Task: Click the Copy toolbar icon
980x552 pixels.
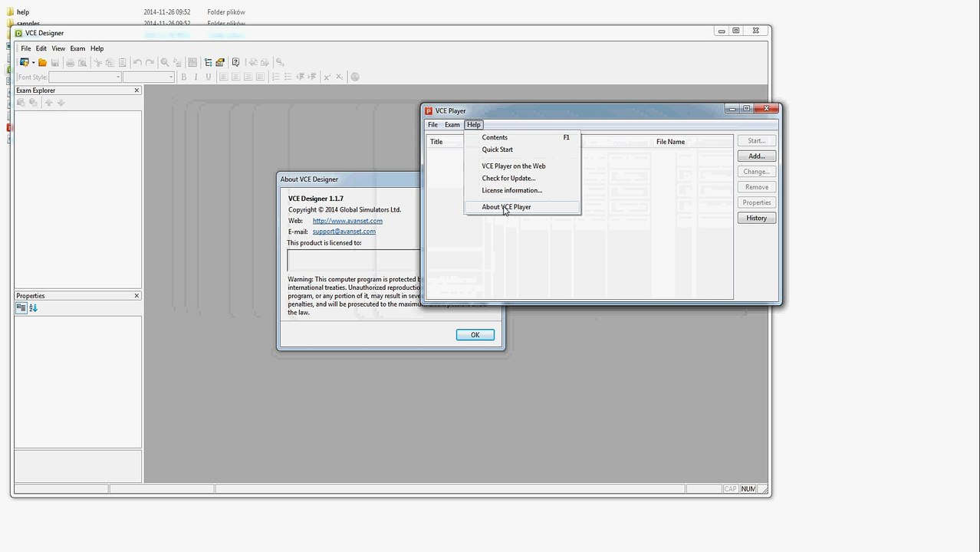Action: (110, 63)
